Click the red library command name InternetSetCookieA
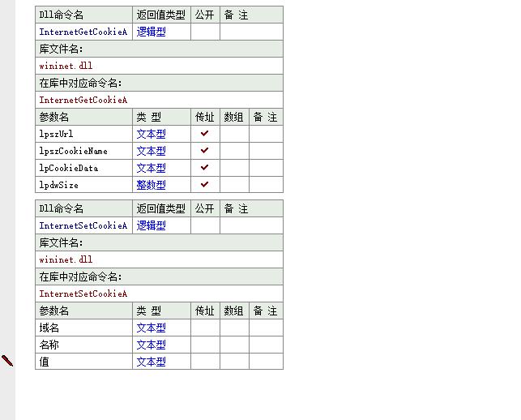Image resolution: width=521 pixels, height=420 pixels. (x=83, y=294)
